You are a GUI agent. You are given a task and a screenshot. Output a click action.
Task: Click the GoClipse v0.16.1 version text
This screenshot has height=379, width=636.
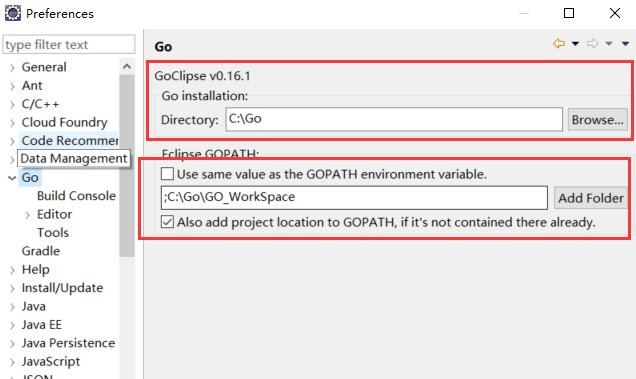pos(202,76)
